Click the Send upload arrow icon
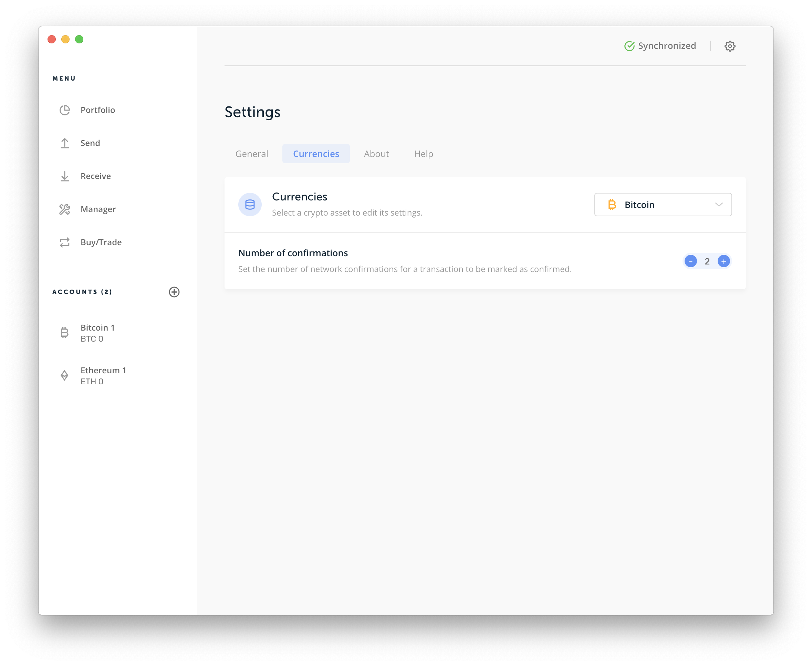The image size is (812, 666). click(64, 143)
